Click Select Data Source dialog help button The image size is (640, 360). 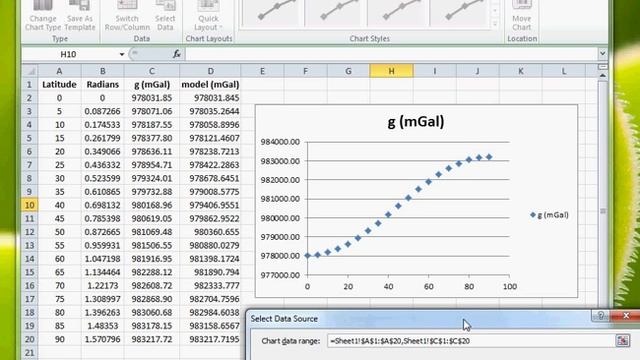pos(601,316)
